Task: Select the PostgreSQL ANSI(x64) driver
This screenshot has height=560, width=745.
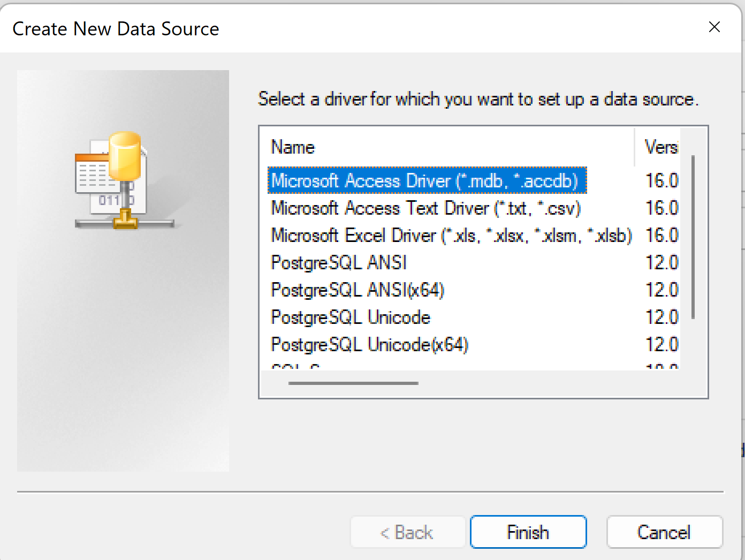Action: (358, 290)
